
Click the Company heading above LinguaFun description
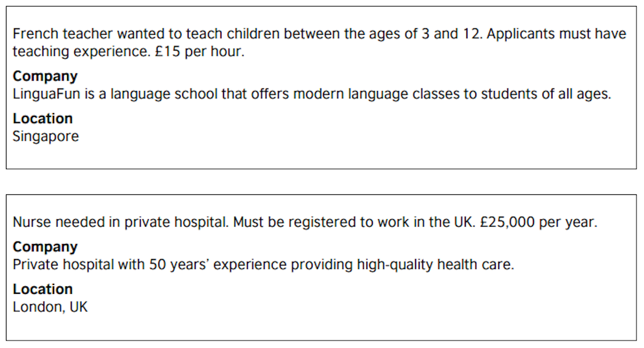45,77
